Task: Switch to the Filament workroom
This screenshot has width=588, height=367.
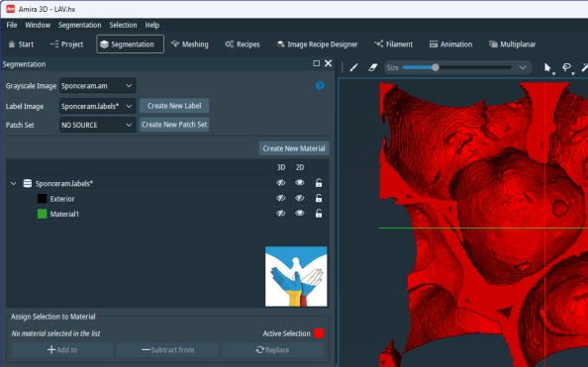Action: [x=393, y=45]
